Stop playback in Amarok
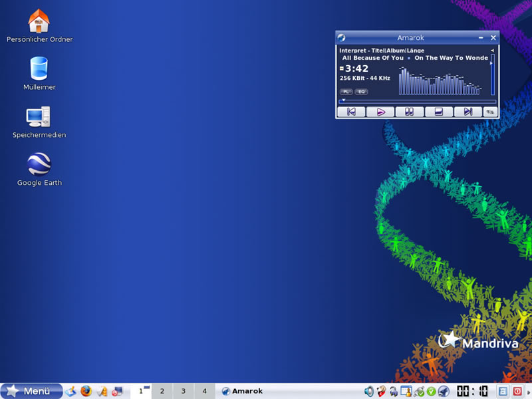The width and height of the screenshot is (532, 399). 439,112
